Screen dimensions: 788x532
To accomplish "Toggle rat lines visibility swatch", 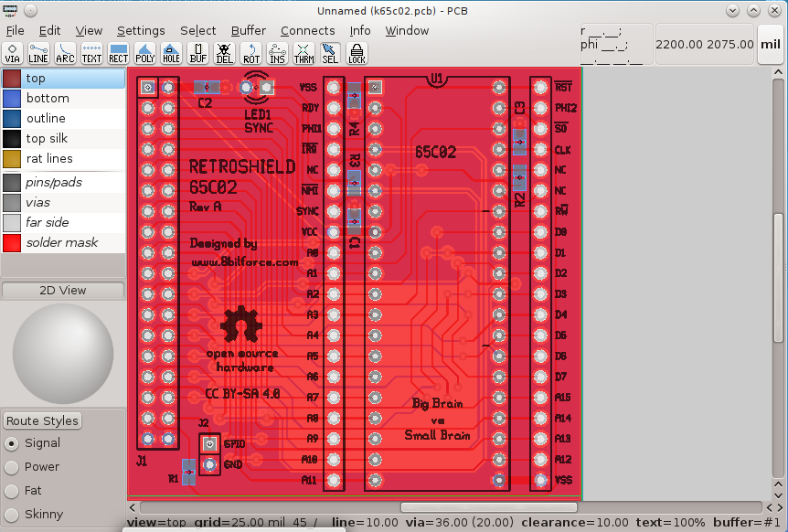I will [12, 159].
